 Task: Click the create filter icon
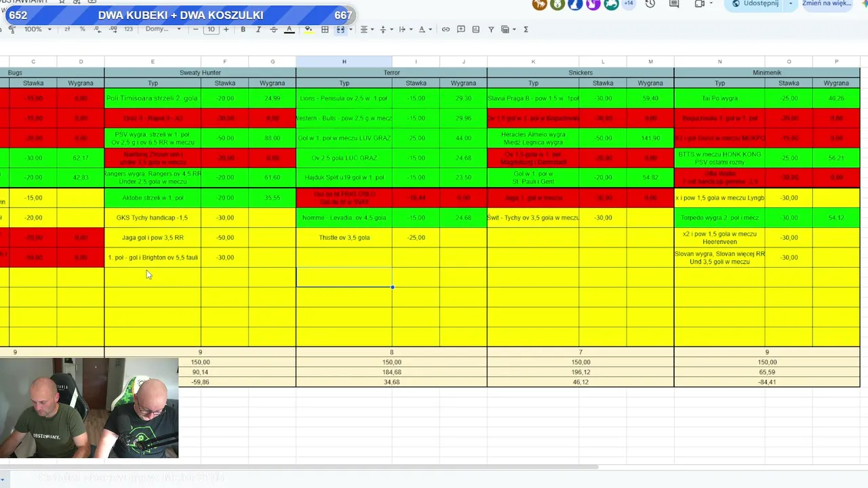point(491,30)
